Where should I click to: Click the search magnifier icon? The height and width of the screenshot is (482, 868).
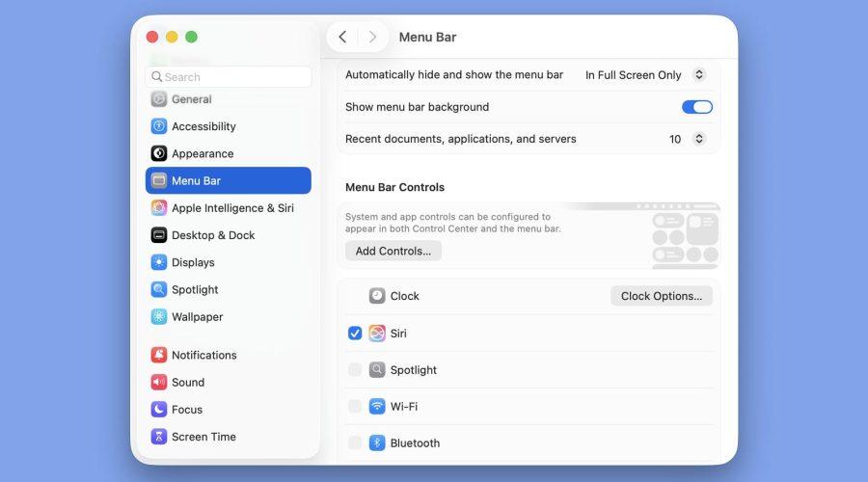[156, 77]
